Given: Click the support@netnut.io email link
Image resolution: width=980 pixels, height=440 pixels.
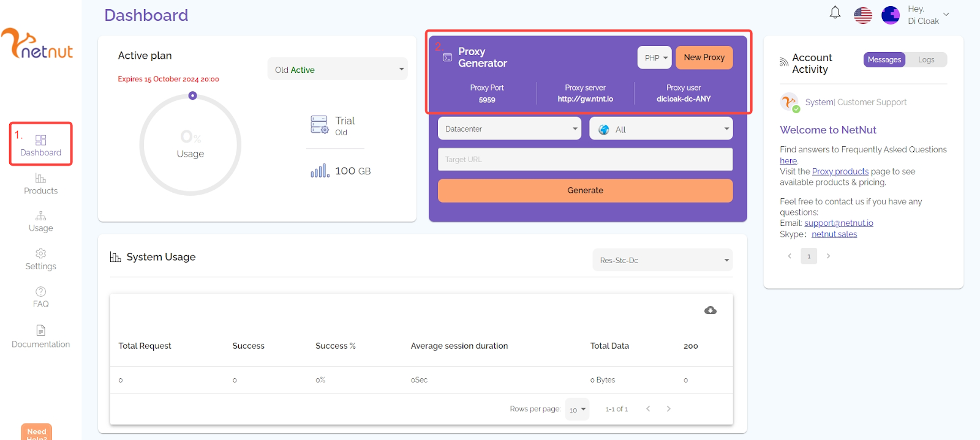Looking at the screenshot, I should [839, 223].
